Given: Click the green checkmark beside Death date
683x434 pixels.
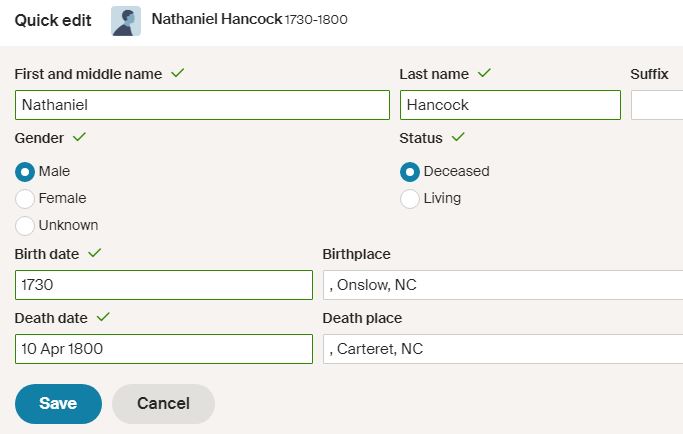Looking at the screenshot, I should pos(103,317).
